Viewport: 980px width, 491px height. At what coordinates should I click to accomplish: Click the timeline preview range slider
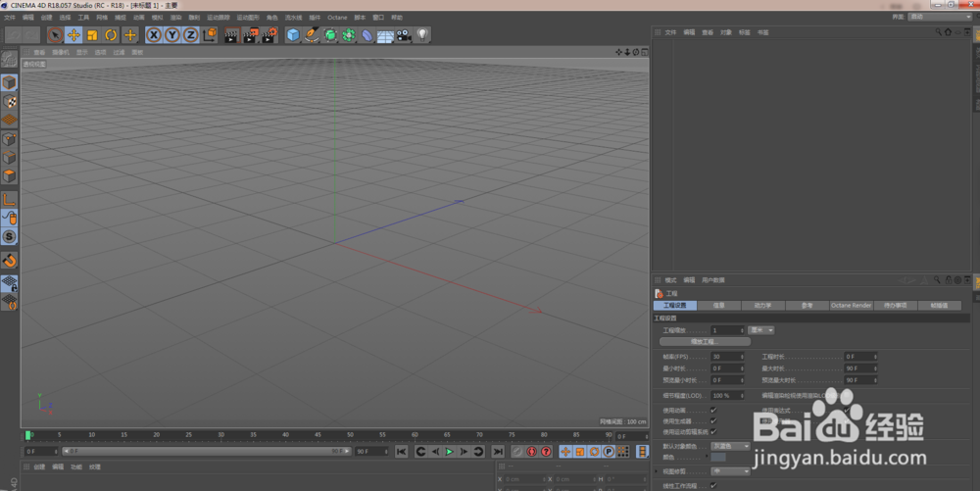click(x=206, y=451)
